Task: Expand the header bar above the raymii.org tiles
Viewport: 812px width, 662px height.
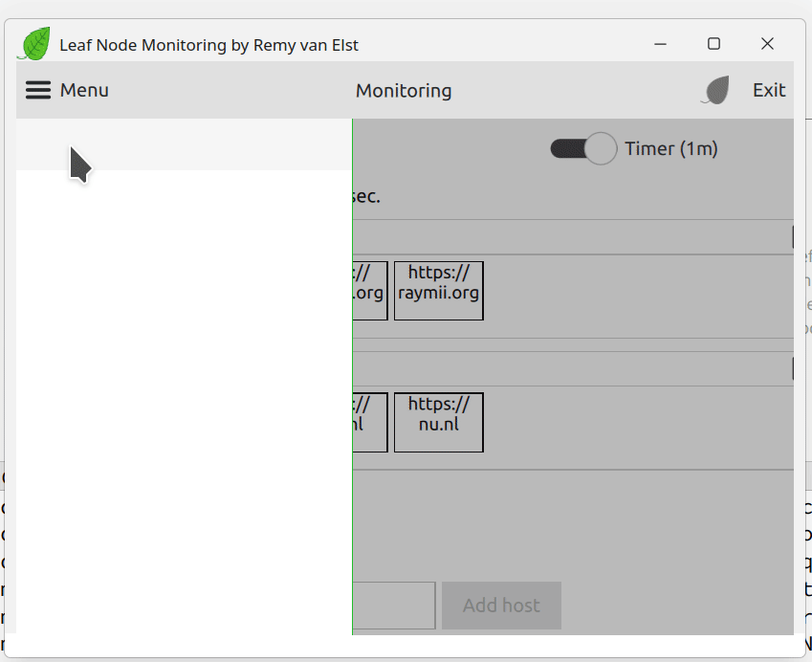Action: [572, 237]
